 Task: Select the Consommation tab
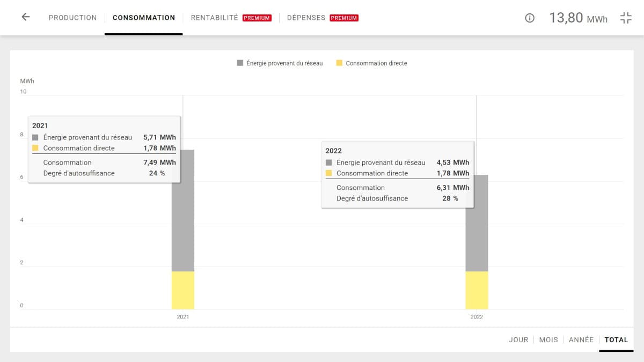(x=144, y=18)
